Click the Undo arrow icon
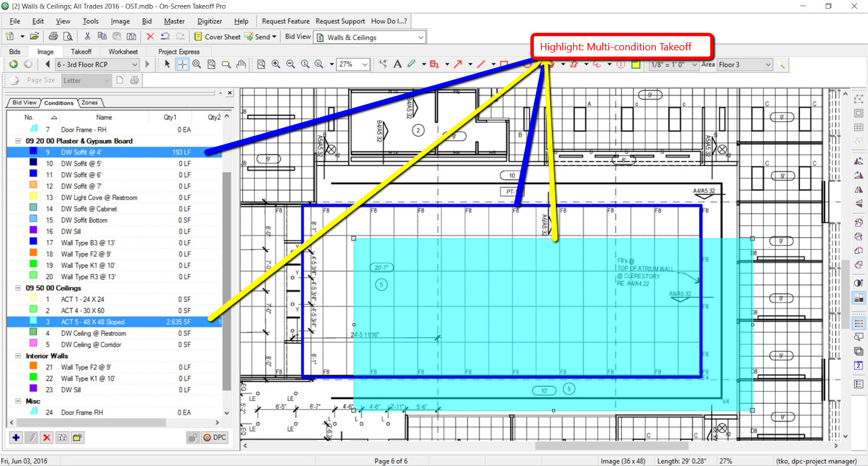868x466 pixels. click(x=165, y=37)
